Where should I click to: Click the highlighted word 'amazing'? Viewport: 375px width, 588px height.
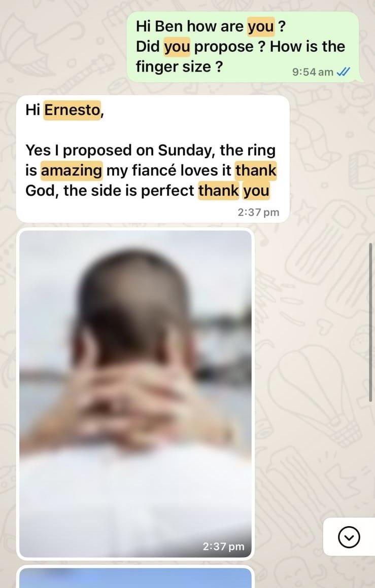[x=72, y=171]
